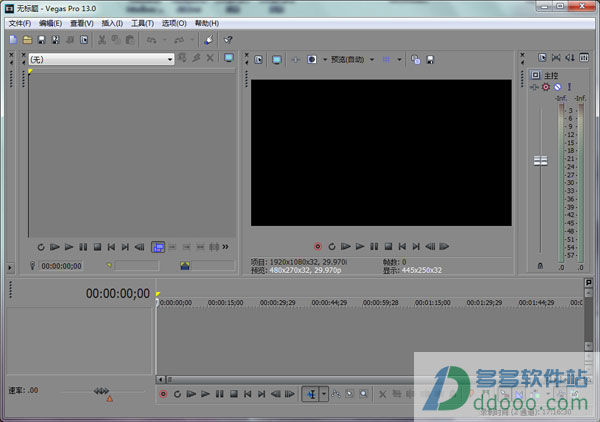600x422 pixels.
Task: Show more trimmer buttons via chevron
Action: 225,247
